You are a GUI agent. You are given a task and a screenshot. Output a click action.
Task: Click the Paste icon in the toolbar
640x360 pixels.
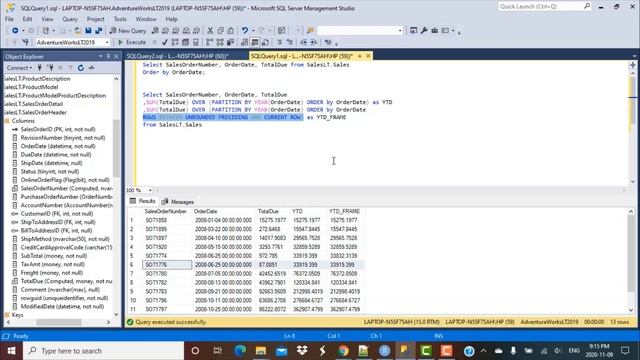[231, 31]
